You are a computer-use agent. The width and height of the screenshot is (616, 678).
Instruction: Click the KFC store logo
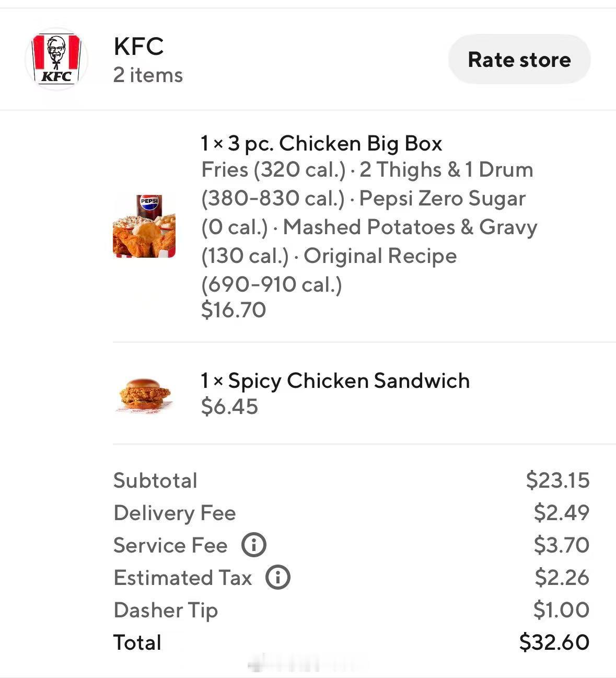point(56,59)
